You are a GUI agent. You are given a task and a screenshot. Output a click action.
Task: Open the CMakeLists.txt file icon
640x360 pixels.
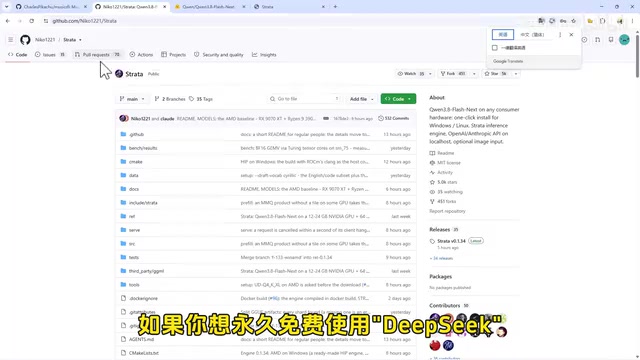(x=123, y=353)
